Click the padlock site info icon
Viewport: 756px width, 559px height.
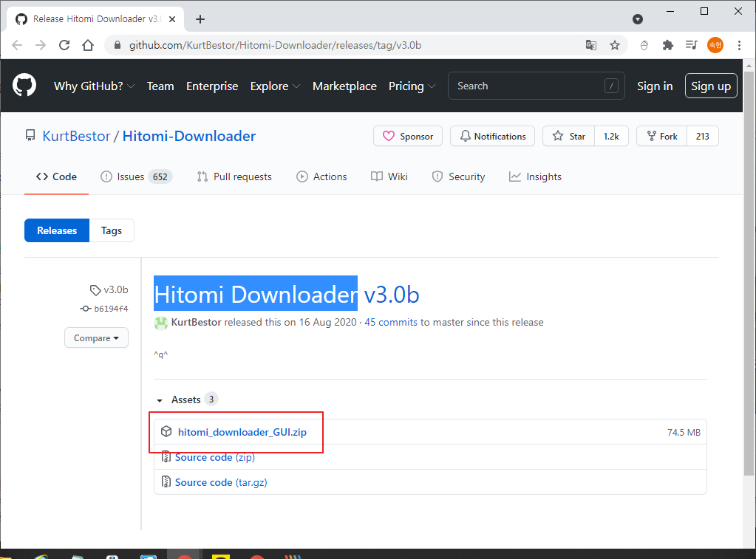(x=117, y=45)
